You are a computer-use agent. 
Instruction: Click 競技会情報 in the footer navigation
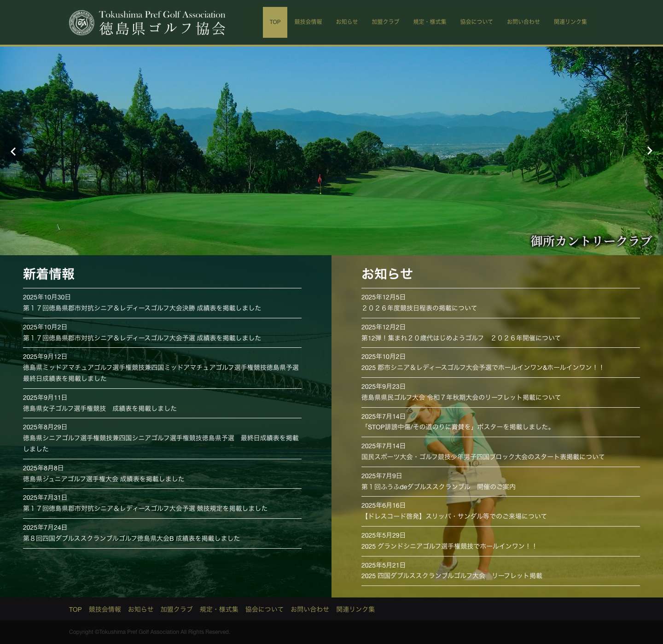(x=105, y=609)
